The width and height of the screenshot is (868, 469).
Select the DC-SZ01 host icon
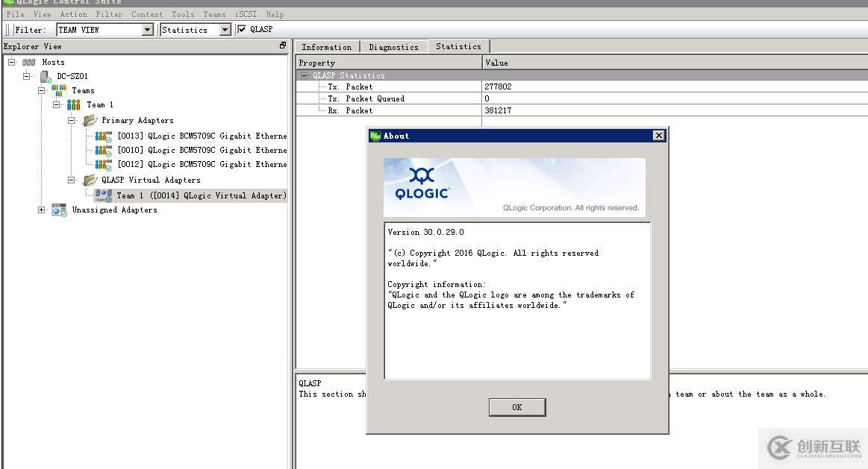pos(45,75)
